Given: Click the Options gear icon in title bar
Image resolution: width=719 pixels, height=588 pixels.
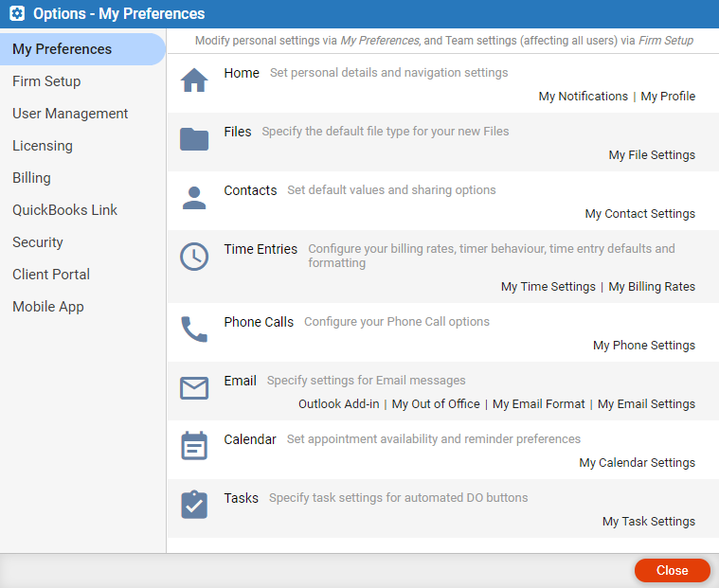Looking at the screenshot, I should (x=17, y=13).
